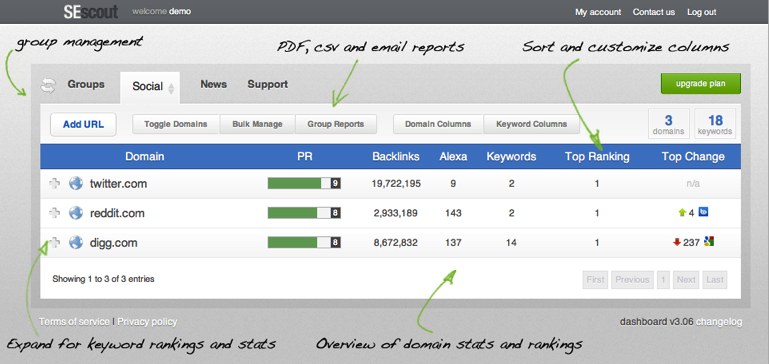Open Bulk Manage

tap(257, 124)
